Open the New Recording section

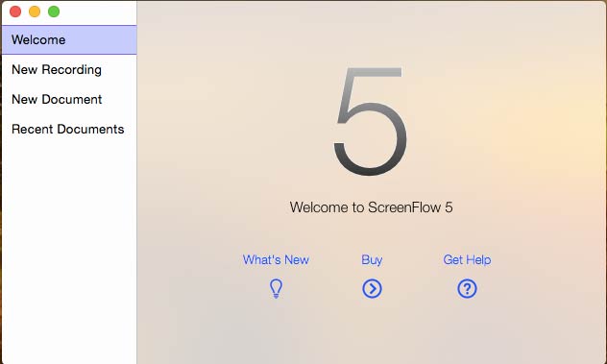[69, 70]
